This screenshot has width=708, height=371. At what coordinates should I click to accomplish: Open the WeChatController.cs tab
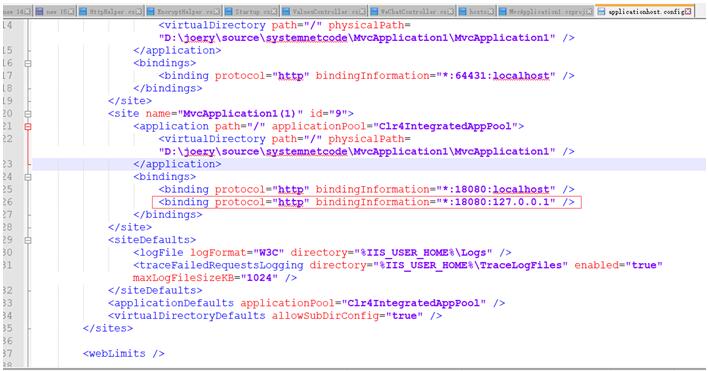pyautogui.click(x=413, y=11)
